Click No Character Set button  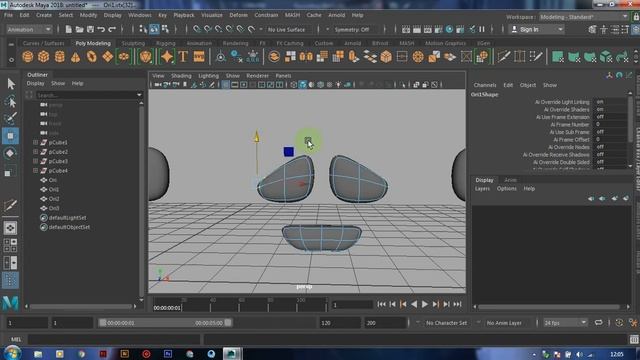446,322
